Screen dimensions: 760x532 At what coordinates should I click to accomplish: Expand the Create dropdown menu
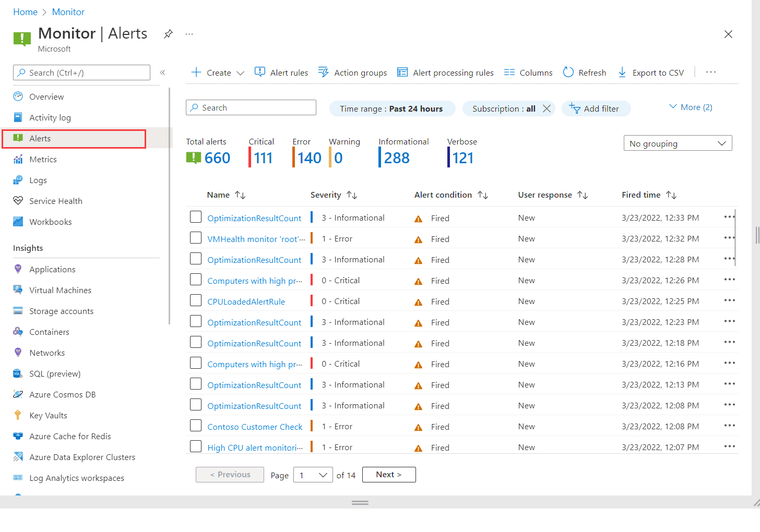click(x=240, y=73)
